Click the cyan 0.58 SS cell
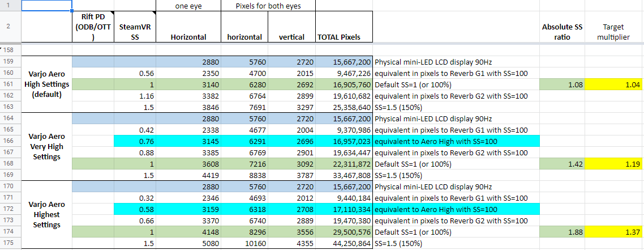644x250 pixels. (x=135, y=209)
